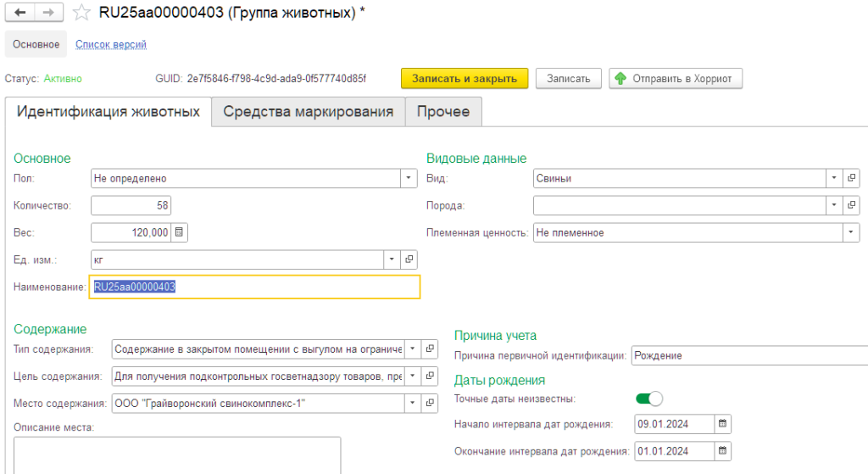Open the Порода field record icon
Screen dimensions: 868x474
tap(852, 206)
